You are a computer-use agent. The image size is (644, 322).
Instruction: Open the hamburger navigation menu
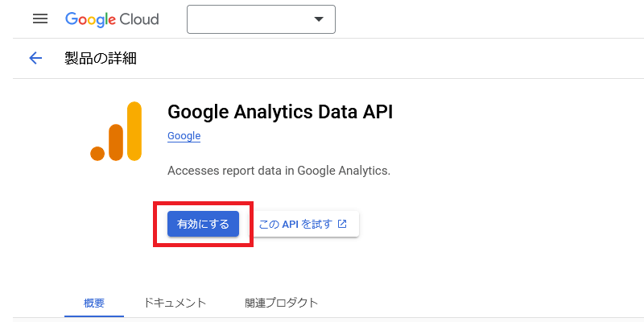coord(40,19)
